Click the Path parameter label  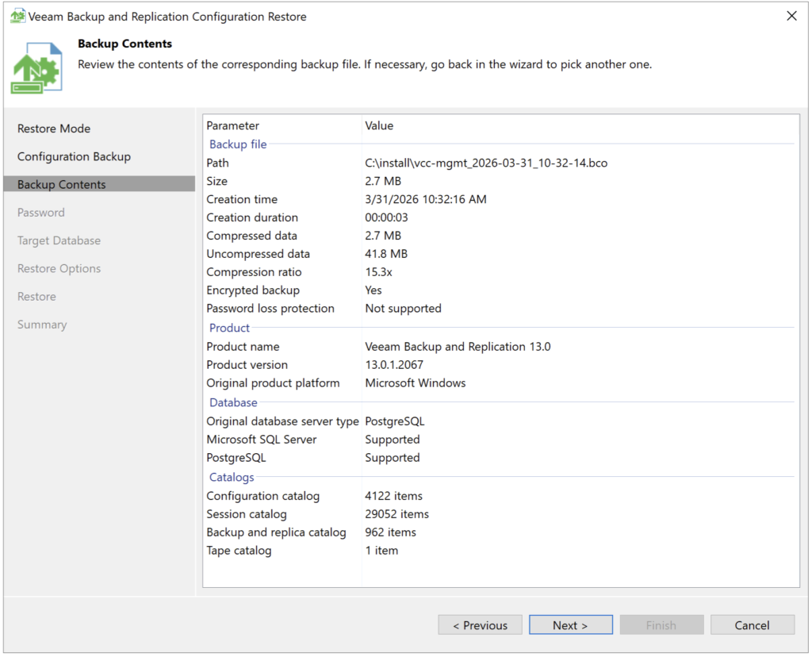pyautogui.click(x=217, y=163)
